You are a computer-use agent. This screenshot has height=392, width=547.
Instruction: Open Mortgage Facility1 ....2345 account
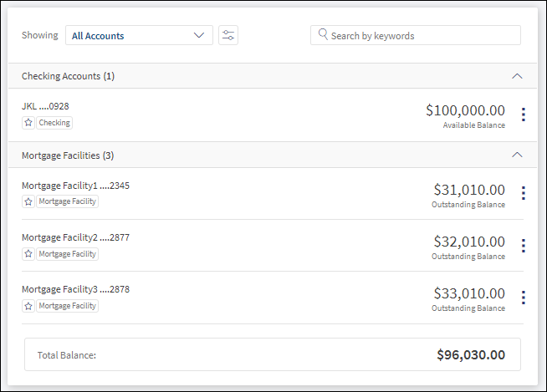75,186
